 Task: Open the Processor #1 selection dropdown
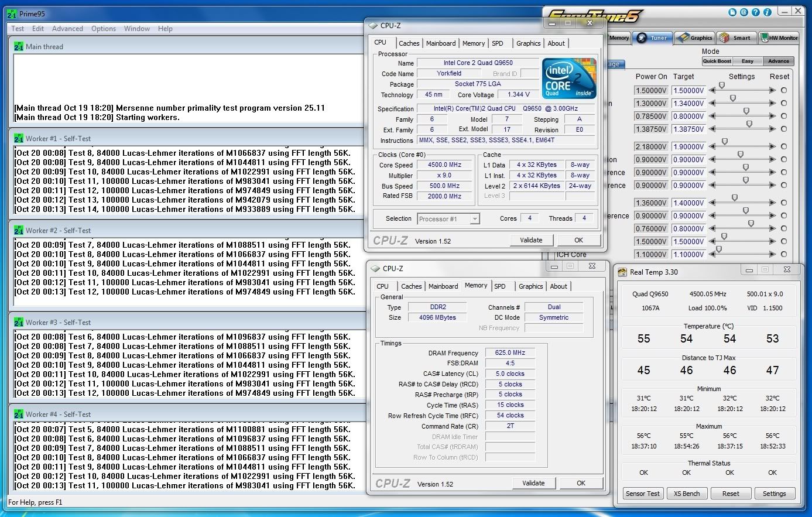click(448, 219)
